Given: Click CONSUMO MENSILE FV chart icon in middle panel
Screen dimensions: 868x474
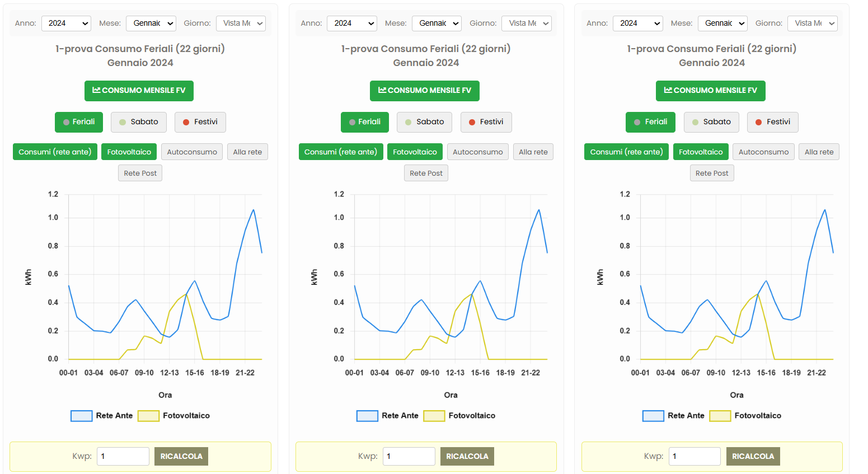Looking at the screenshot, I should click(382, 90).
